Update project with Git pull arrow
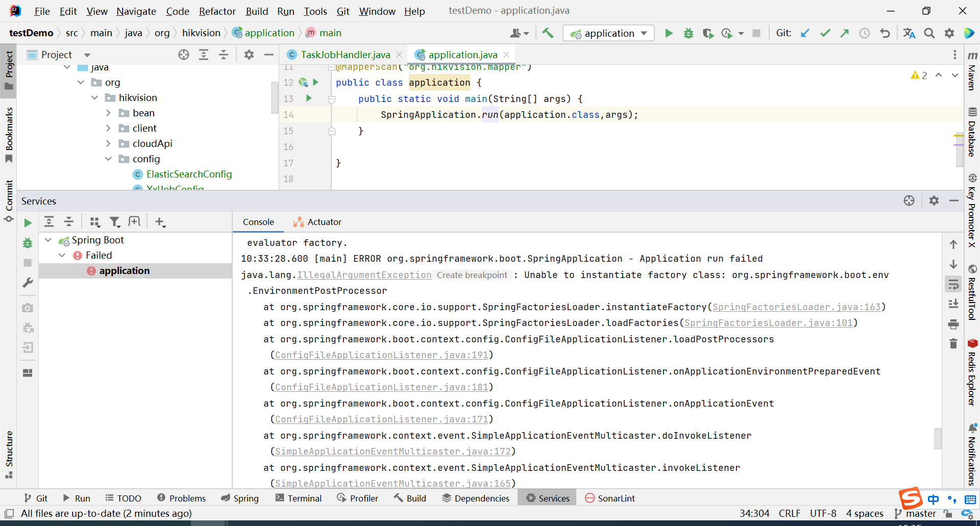Viewport: 980px width, 526px height. coord(805,33)
